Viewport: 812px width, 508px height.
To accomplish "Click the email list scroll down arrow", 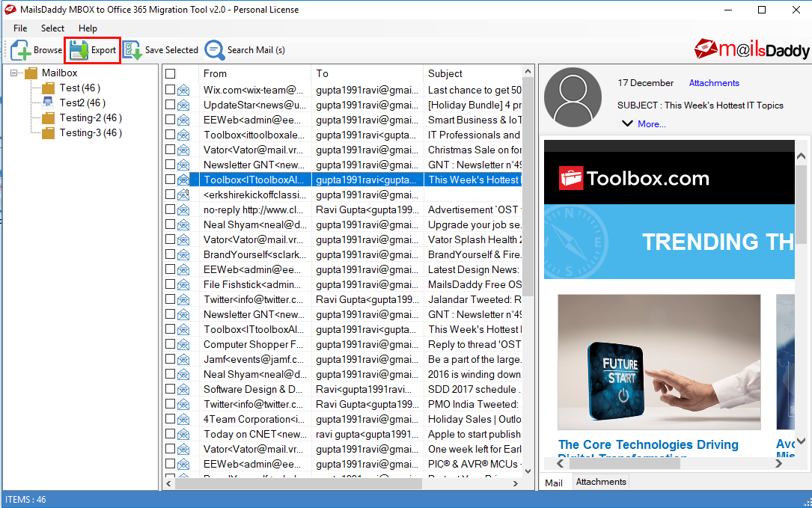I will [528, 471].
